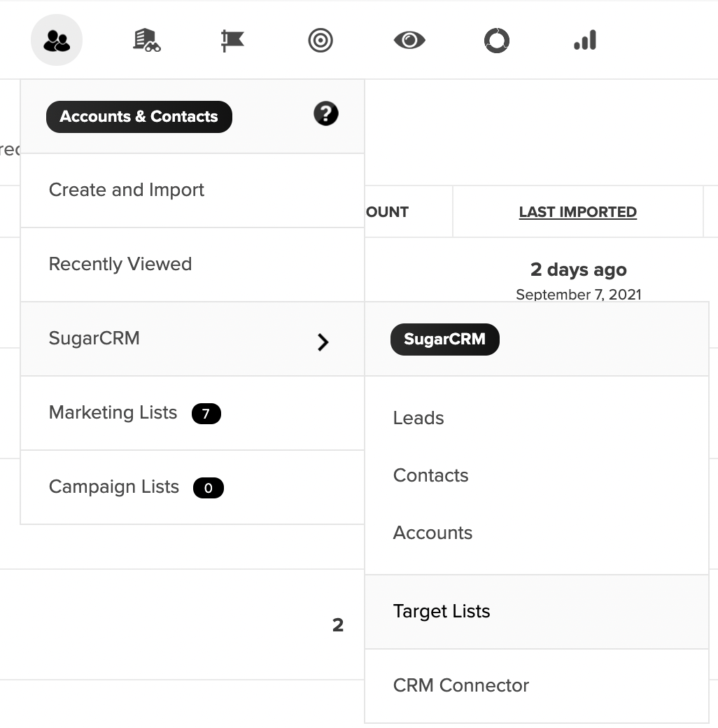
Task: Click the question mark help icon
Action: (325, 113)
